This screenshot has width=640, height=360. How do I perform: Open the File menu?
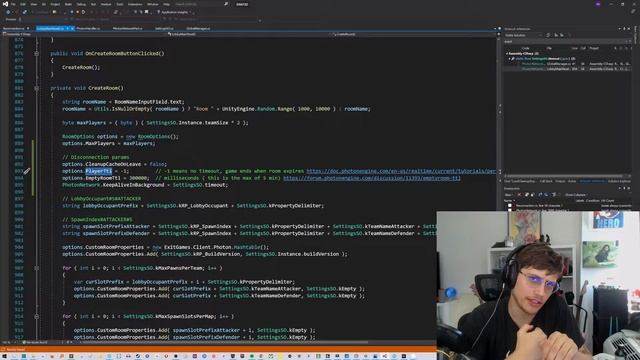pos(13,4)
